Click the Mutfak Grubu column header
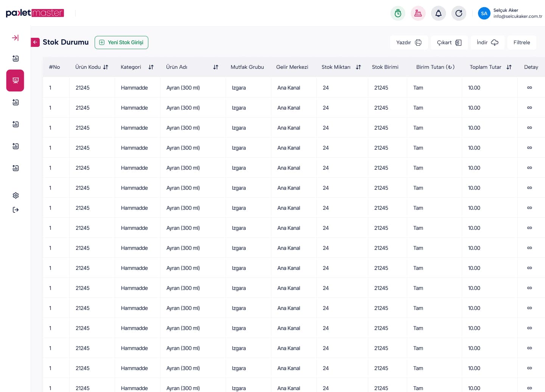Image resolution: width=545 pixels, height=392 pixels. point(247,67)
